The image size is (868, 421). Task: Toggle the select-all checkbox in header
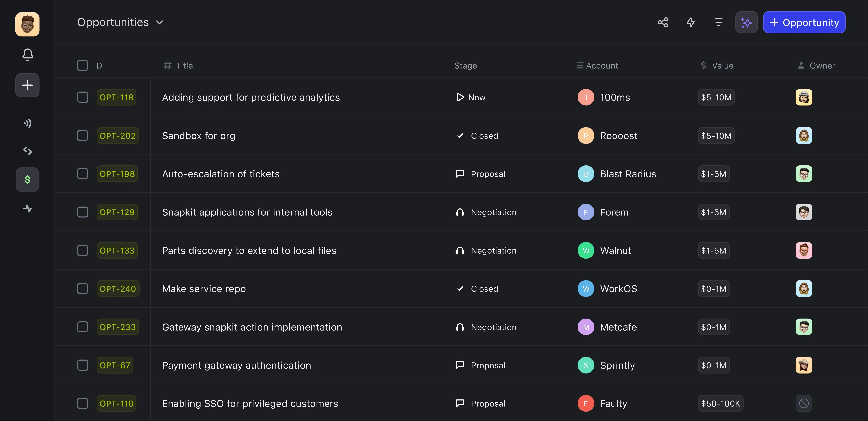83,65
